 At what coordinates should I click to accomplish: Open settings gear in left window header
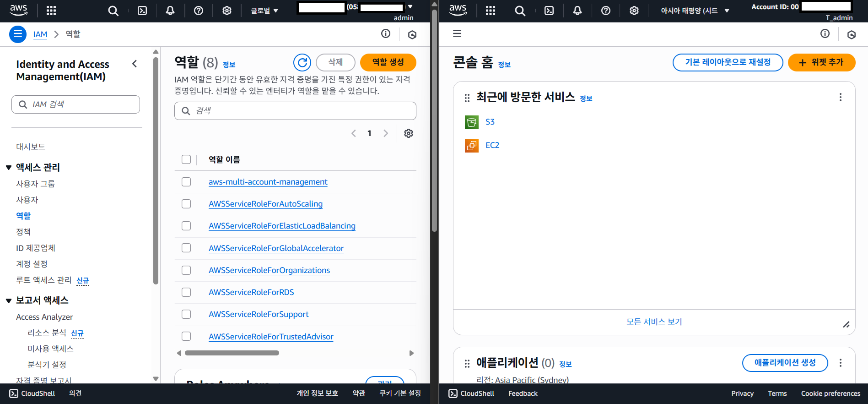[227, 11]
